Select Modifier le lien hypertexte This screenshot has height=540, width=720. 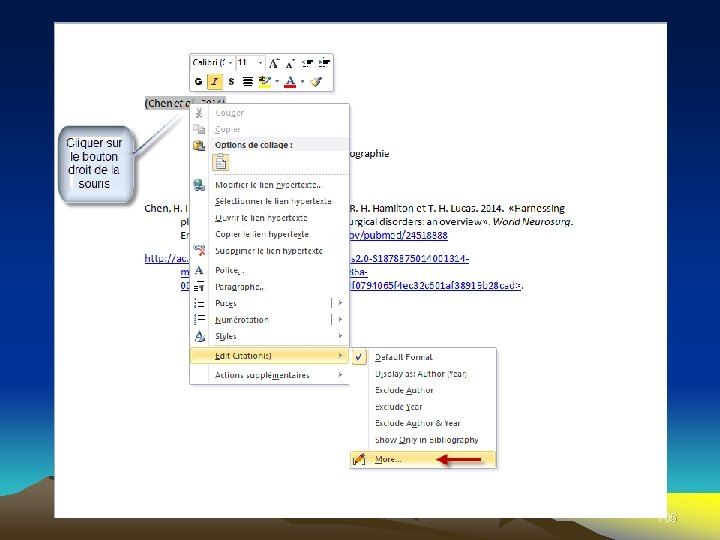click(x=268, y=185)
